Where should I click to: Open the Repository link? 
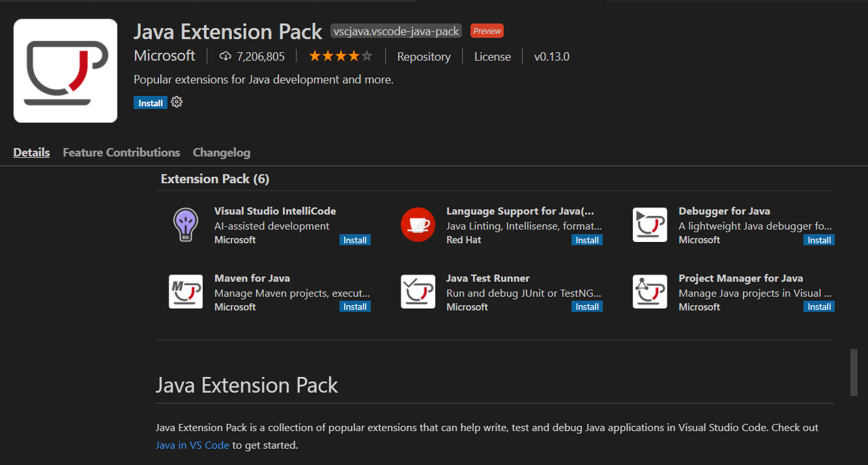pyautogui.click(x=424, y=57)
